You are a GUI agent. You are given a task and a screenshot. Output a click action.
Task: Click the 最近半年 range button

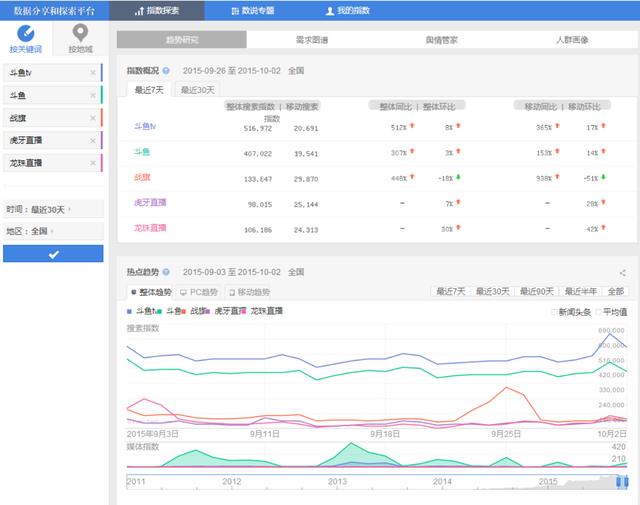click(579, 292)
